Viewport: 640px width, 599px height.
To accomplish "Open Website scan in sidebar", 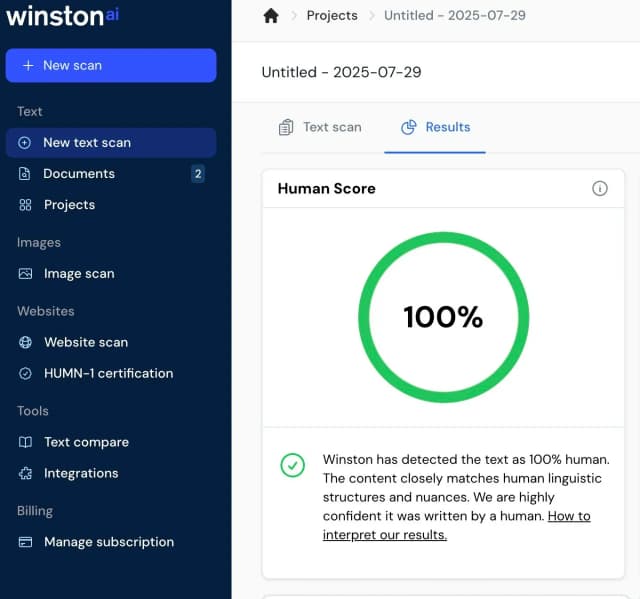I will [85, 342].
